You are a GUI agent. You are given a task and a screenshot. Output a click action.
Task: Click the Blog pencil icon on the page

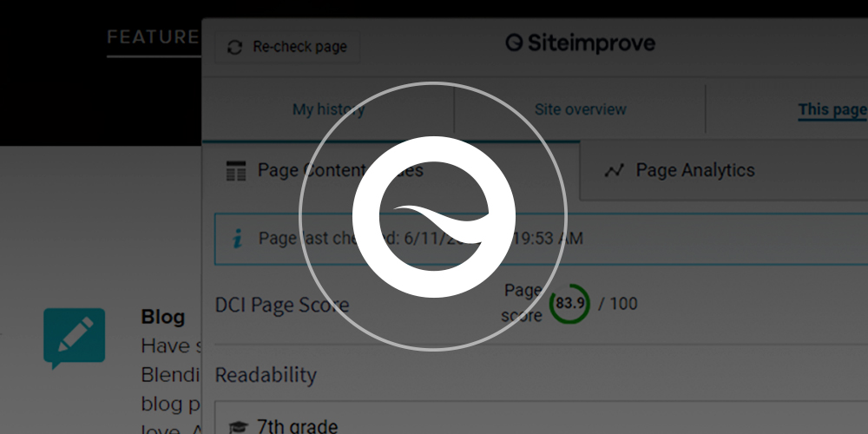coord(74,338)
